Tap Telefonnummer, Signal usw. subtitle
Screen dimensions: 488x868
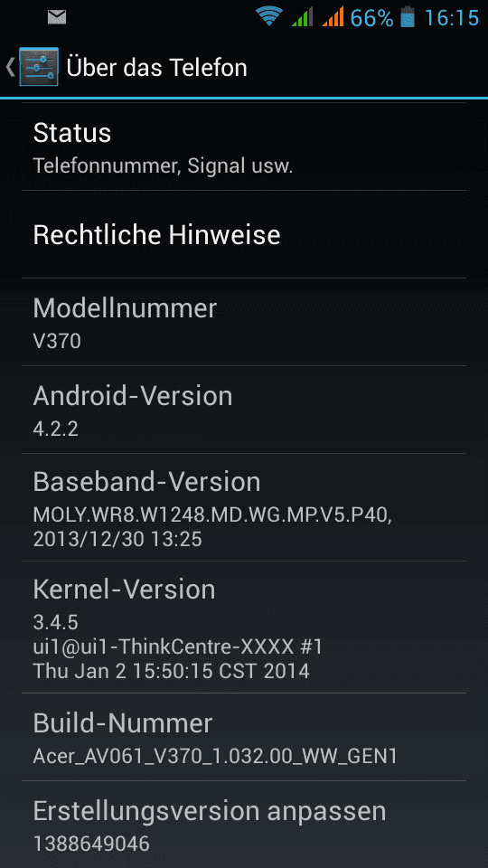pyautogui.click(x=163, y=165)
